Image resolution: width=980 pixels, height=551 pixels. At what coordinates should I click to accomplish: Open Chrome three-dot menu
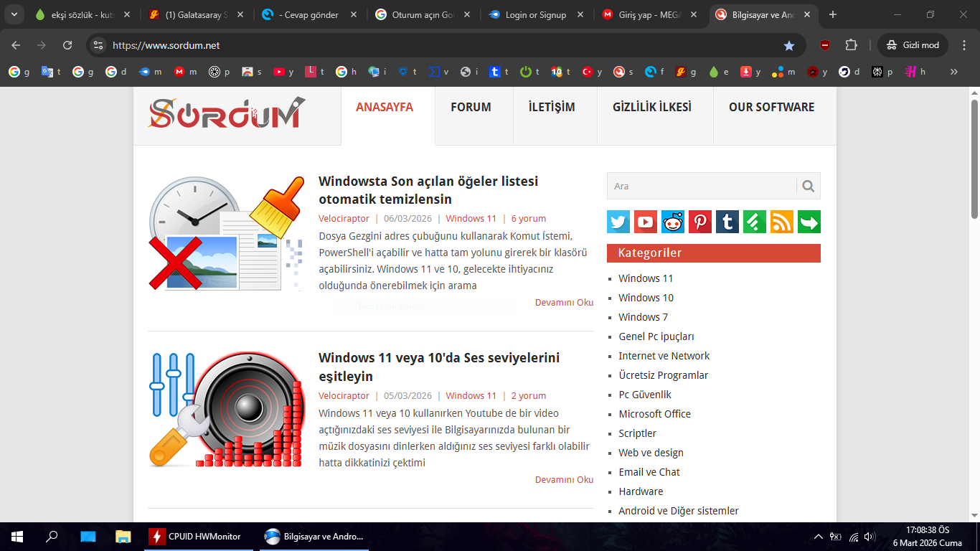pyautogui.click(x=964, y=45)
